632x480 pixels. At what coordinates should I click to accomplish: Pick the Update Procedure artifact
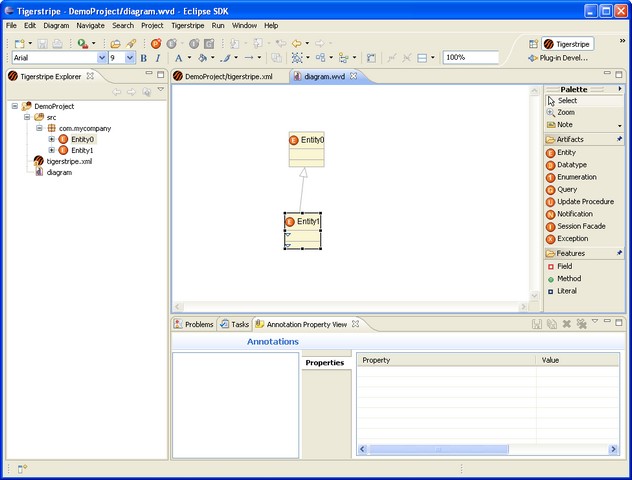click(x=584, y=202)
